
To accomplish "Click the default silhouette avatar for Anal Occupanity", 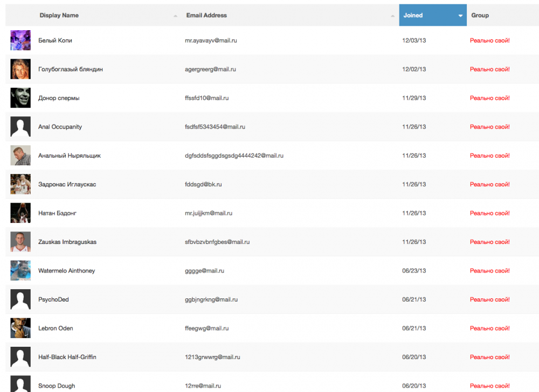I will (20, 127).
